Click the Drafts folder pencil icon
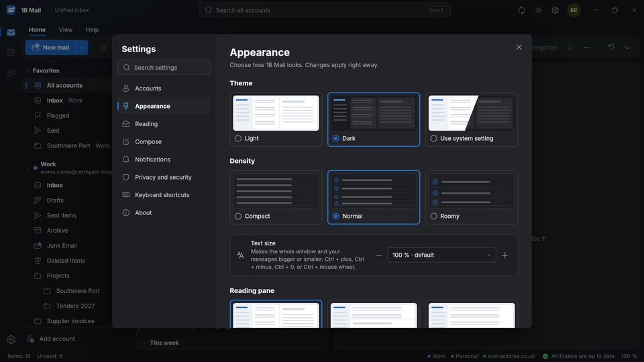 point(38,200)
